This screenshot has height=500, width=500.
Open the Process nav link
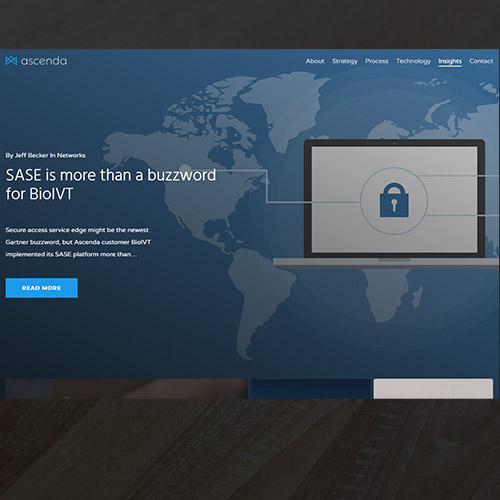pyautogui.click(x=377, y=61)
